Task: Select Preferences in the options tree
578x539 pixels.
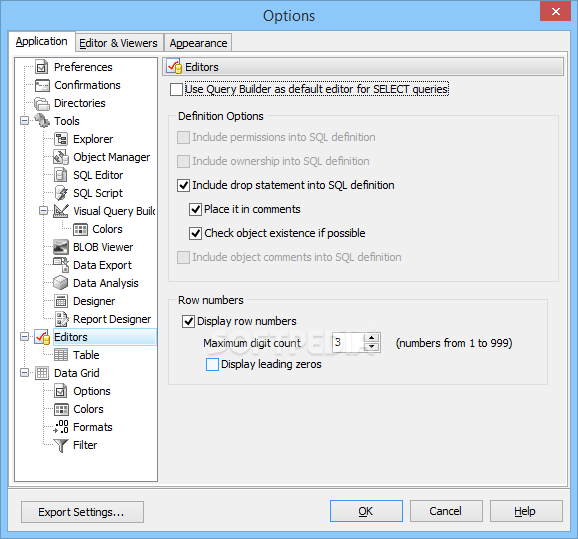Action: [x=83, y=67]
